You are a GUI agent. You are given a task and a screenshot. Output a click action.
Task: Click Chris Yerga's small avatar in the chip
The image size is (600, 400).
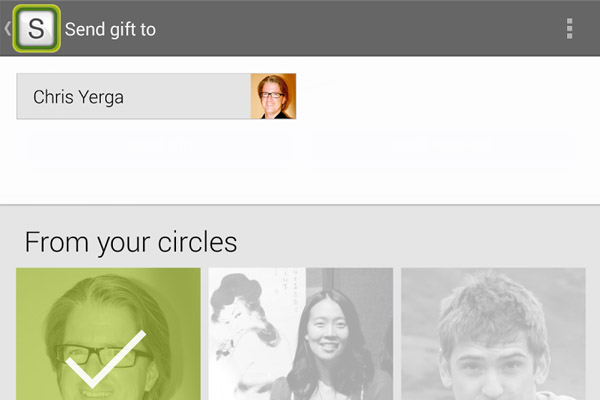pyautogui.click(x=273, y=96)
